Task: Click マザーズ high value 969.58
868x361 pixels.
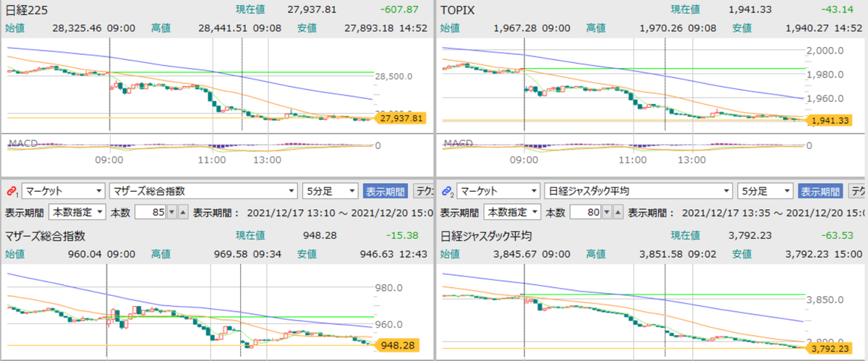Action: coord(232,255)
